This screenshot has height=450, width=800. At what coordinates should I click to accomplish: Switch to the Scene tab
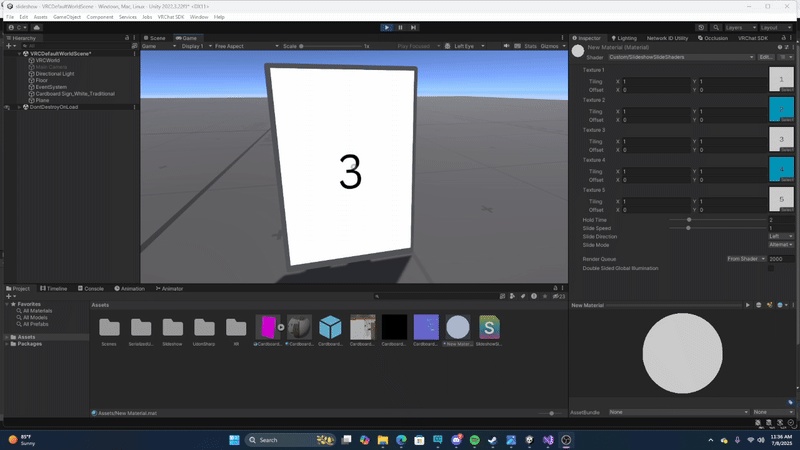pyautogui.click(x=155, y=38)
